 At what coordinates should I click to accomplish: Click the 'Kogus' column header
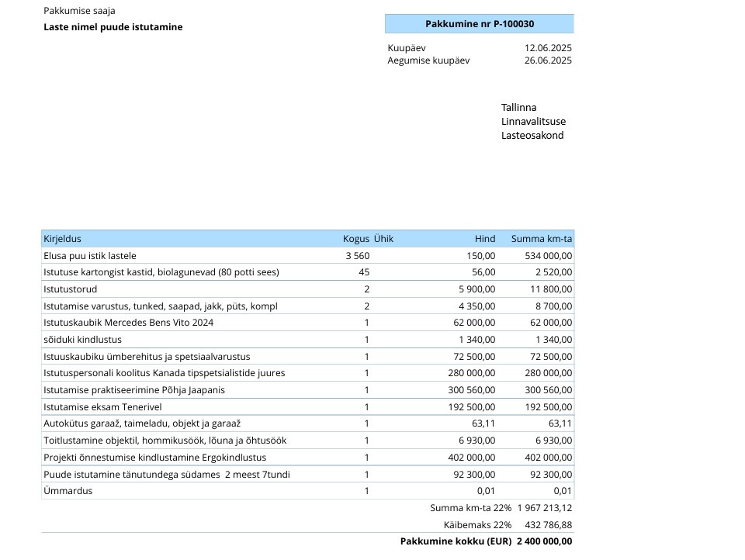[x=355, y=239]
